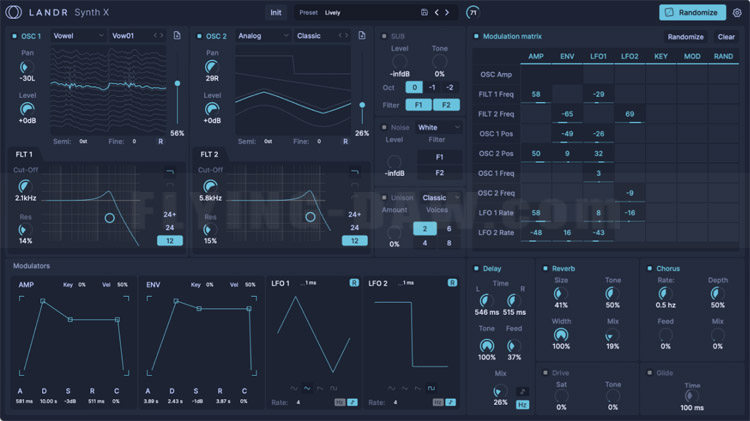Open the OSC 1 Vowel type dropdown
Image resolution: width=750 pixels, height=421 pixels.
click(78, 35)
